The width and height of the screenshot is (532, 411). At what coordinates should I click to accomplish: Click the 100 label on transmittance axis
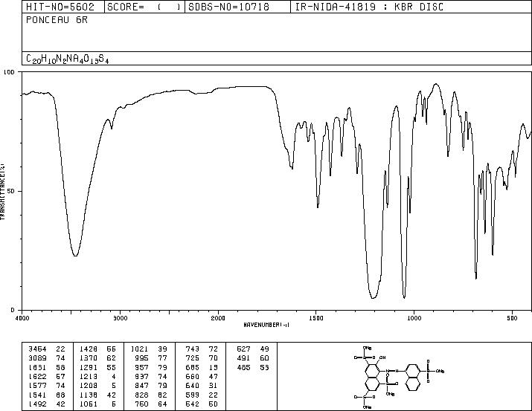coord(9,72)
